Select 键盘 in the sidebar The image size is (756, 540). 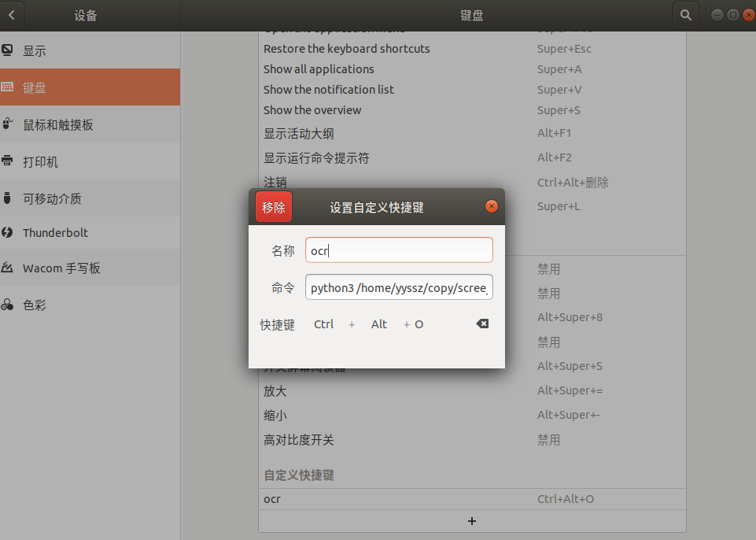pos(35,87)
